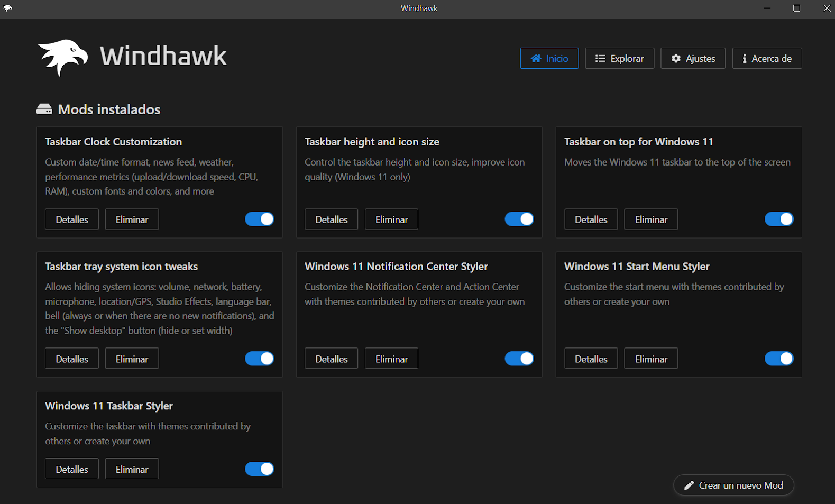Toggle Taskbar tray system icon tweaks mod
Image resolution: width=835 pixels, height=504 pixels.
pyautogui.click(x=260, y=359)
